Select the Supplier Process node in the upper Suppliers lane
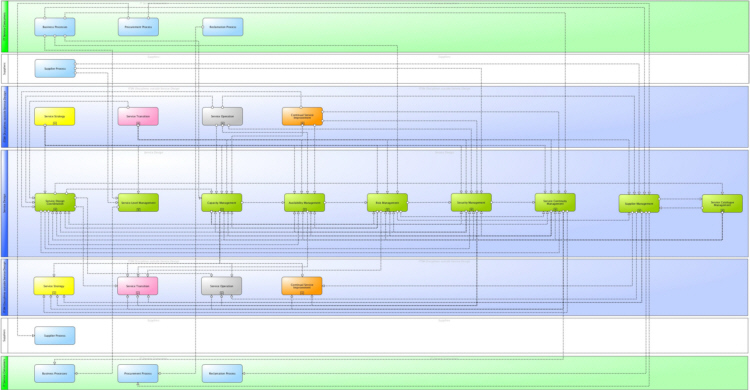 coord(55,68)
